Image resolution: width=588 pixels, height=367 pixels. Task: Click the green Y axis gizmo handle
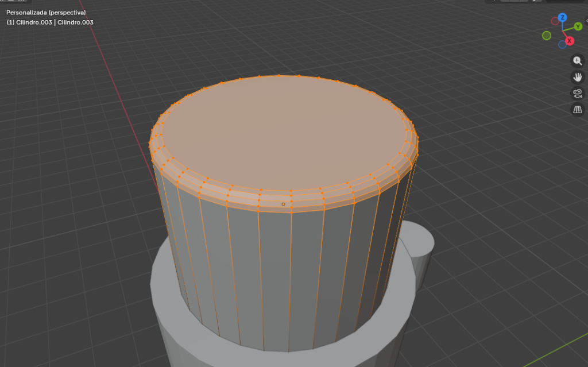[578, 26]
